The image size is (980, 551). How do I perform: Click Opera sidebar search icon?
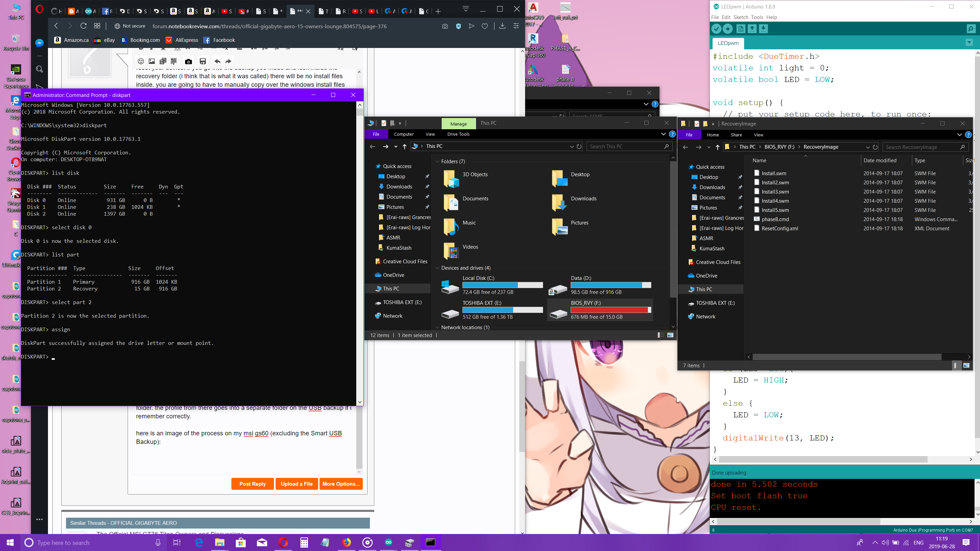(x=39, y=69)
